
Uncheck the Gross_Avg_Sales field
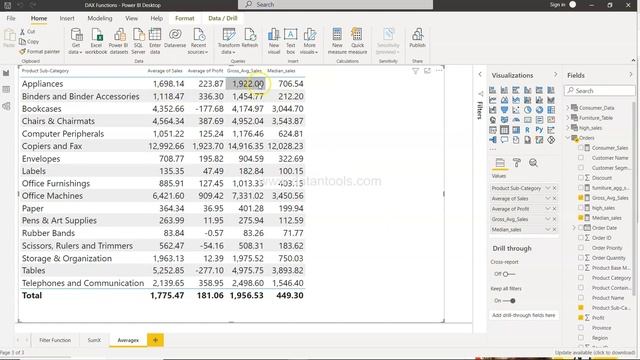click(x=580, y=198)
